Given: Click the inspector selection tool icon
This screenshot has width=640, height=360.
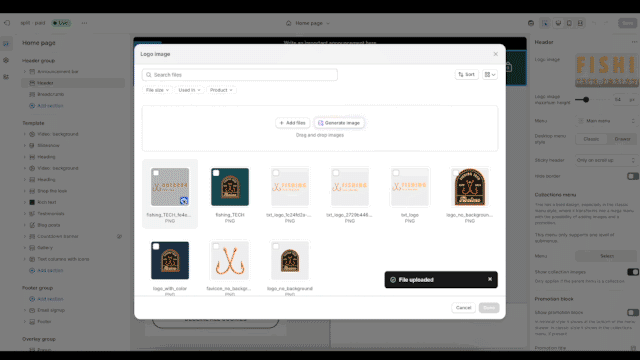Looking at the screenshot, I should 545,23.
